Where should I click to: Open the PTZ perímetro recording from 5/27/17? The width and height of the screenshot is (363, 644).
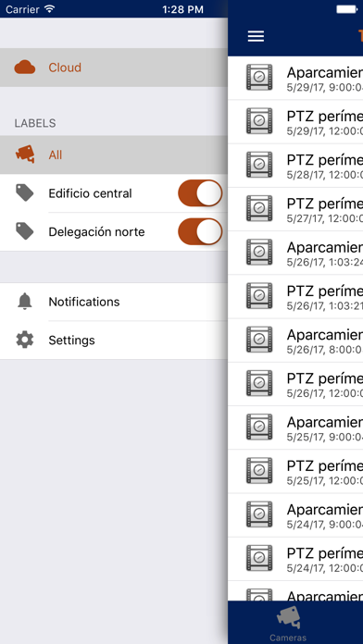[295, 209]
